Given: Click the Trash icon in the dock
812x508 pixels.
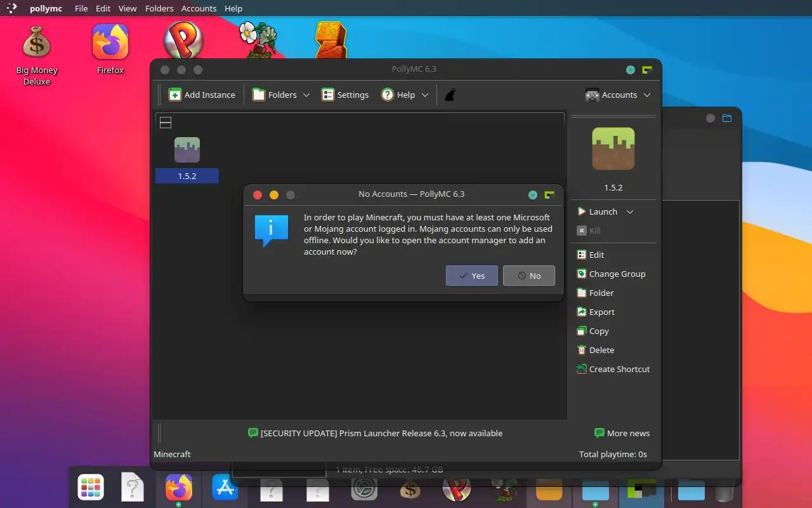Looking at the screenshot, I should [724, 491].
